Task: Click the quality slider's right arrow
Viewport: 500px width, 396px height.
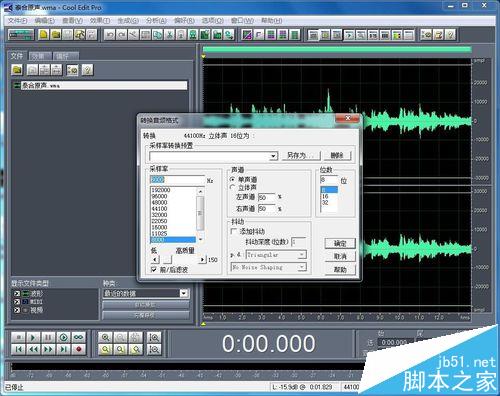Action: (202, 259)
